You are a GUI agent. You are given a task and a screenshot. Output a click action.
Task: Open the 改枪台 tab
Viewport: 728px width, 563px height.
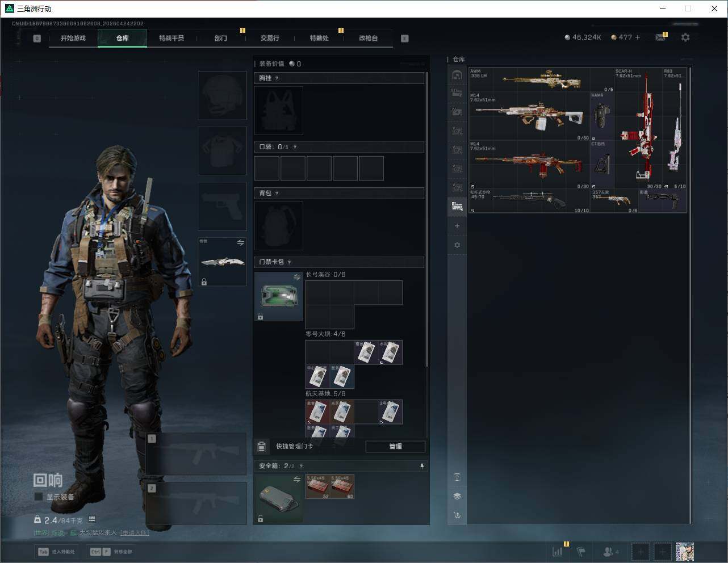[x=368, y=38]
